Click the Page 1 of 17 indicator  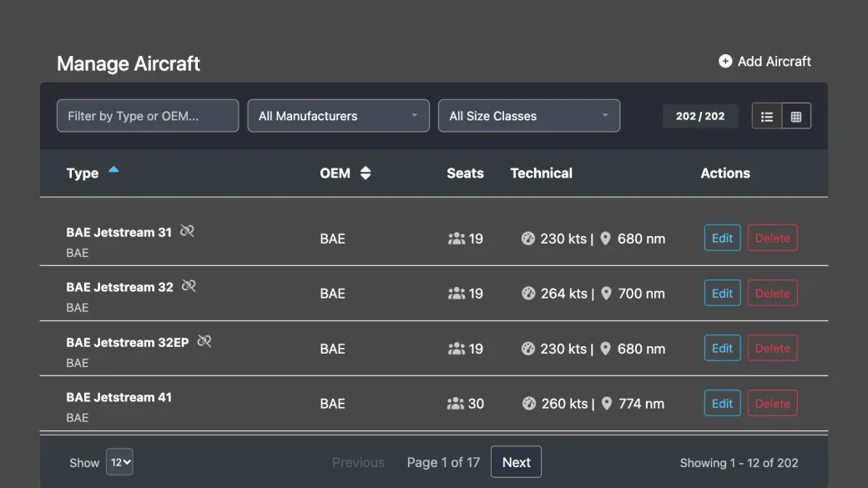(x=443, y=462)
